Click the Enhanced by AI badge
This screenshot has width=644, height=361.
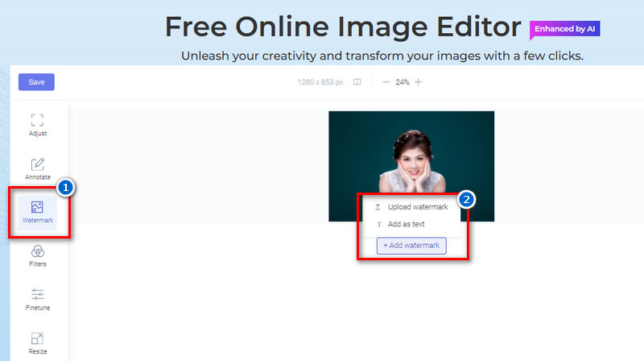[565, 29]
